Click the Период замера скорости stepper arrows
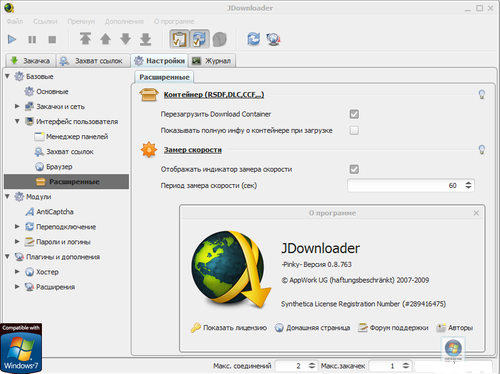 [468, 185]
